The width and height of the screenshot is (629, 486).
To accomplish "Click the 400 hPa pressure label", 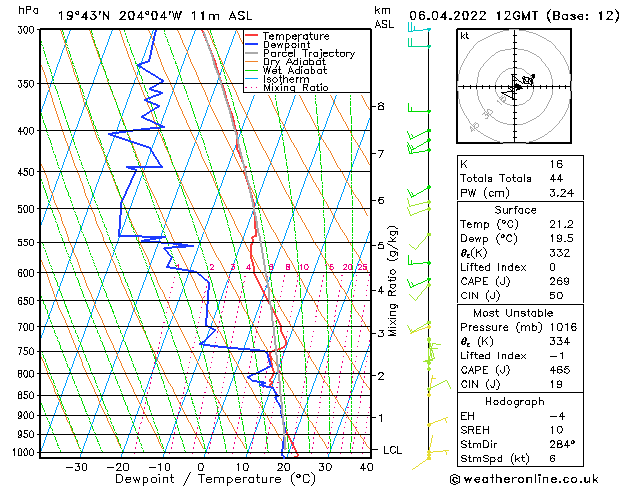I will click(28, 131).
